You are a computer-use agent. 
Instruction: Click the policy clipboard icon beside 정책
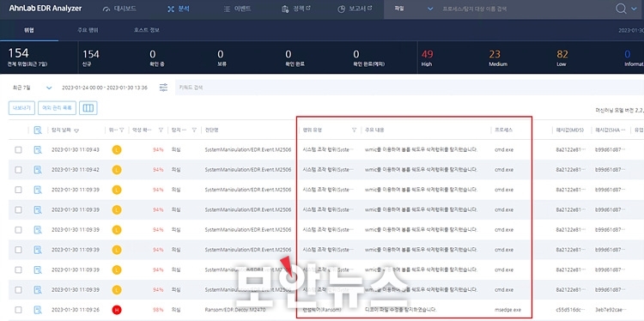(x=285, y=9)
